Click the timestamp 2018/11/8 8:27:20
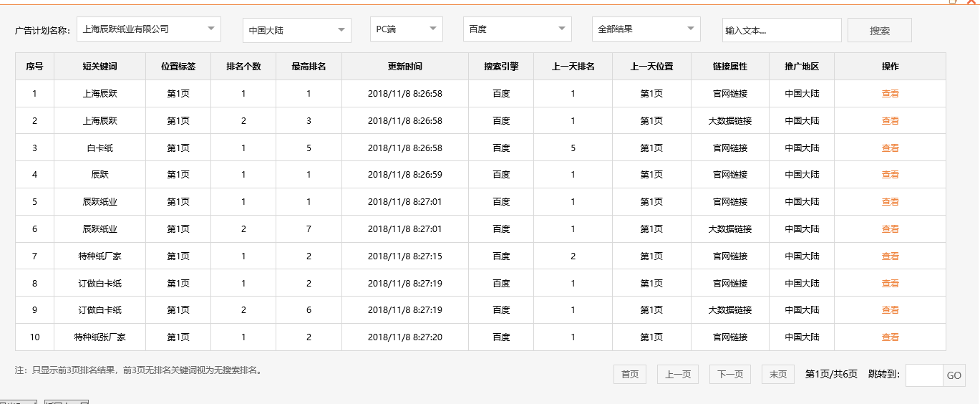The image size is (980, 404). [405, 337]
